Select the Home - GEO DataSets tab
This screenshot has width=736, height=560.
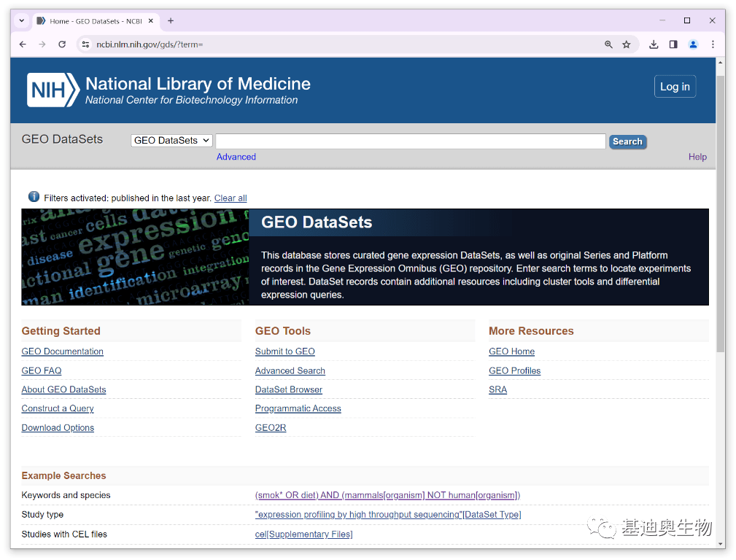tap(96, 20)
